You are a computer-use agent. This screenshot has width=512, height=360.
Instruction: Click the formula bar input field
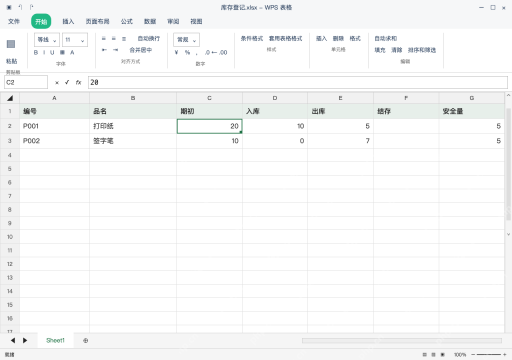[x=298, y=82]
